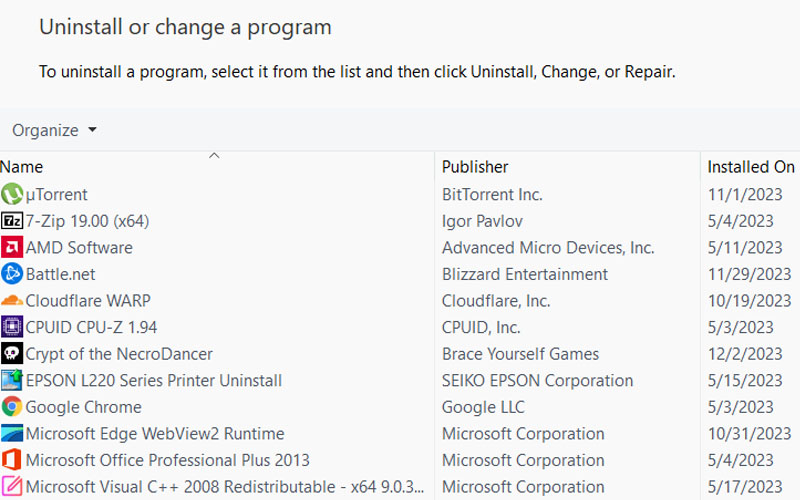Select Microsoft Edge WebView2 Runtime entry
Viewport: 800px width, 500px height.
[x=155, y=434]
